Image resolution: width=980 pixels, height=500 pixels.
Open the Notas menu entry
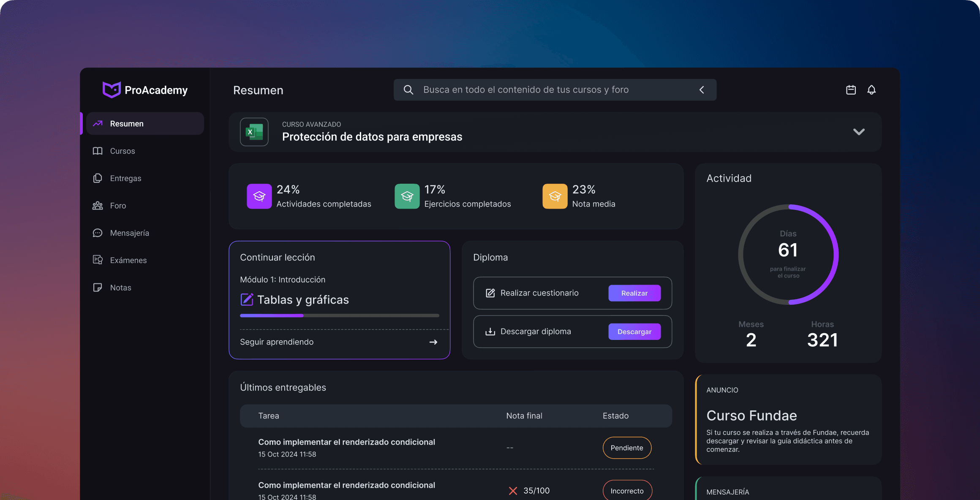tap(121, 288)
